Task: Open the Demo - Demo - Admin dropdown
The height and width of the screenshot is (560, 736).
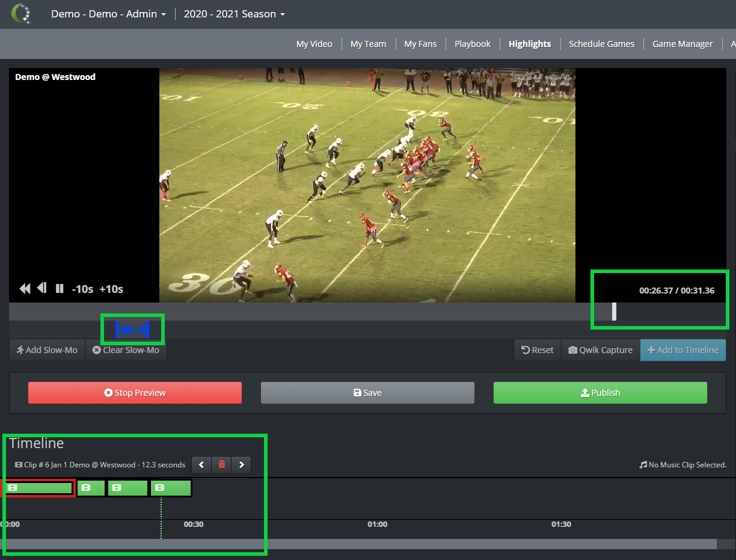Action: coord(108,13)
